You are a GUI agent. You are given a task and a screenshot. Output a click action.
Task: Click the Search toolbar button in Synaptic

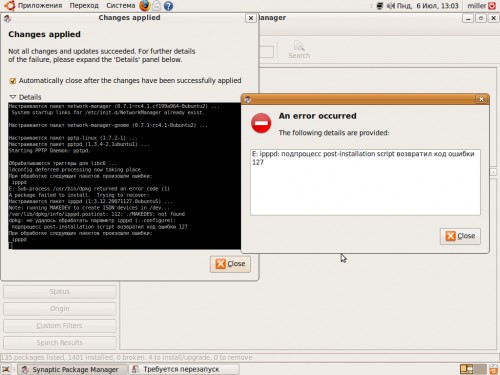299,50
